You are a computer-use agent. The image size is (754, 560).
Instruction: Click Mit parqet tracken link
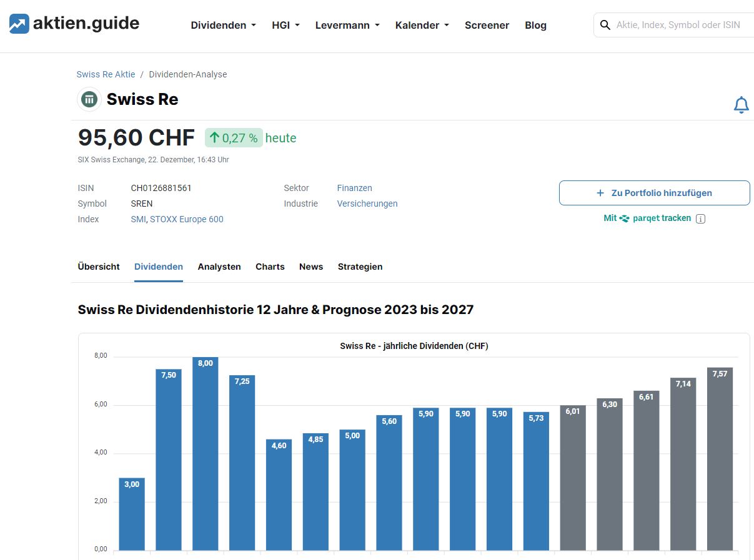[647, 219]
